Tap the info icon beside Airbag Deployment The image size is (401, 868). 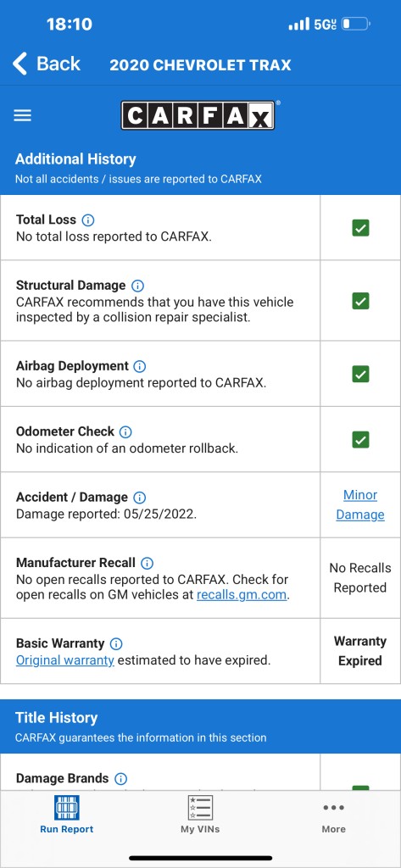[x=140, y=366]
